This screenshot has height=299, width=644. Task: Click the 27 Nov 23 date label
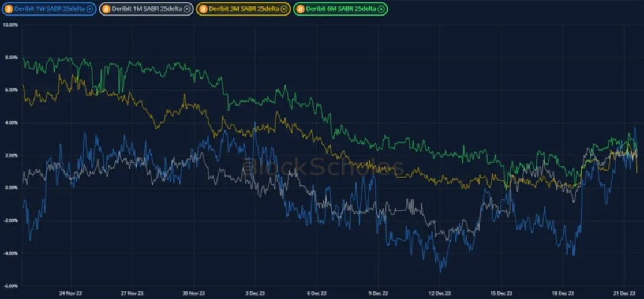[132, 293]
